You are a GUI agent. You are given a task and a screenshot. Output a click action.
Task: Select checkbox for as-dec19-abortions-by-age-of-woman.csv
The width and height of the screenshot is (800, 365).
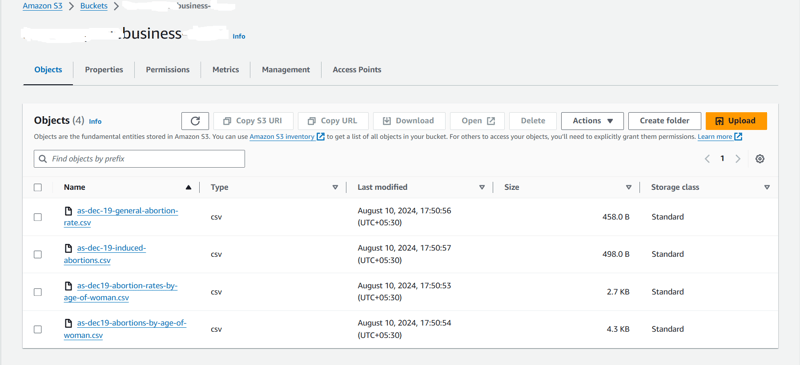pyautogui.click(x=38, y=329)
